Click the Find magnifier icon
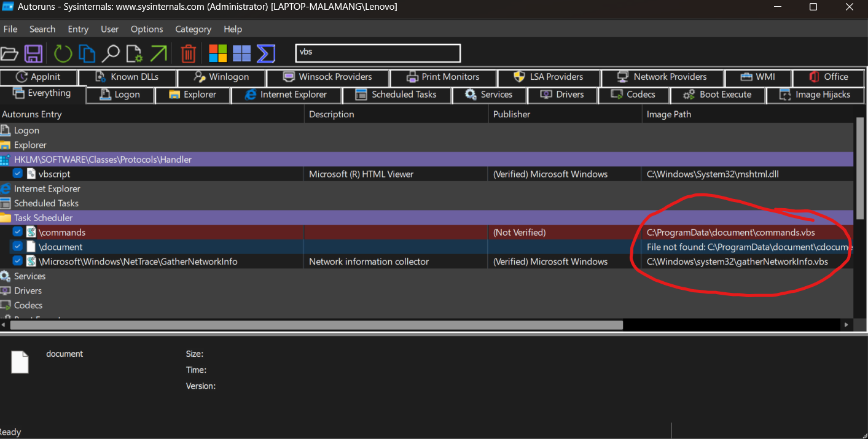The height and width of the screenshot is (439, 868). [x=111, y=53]
